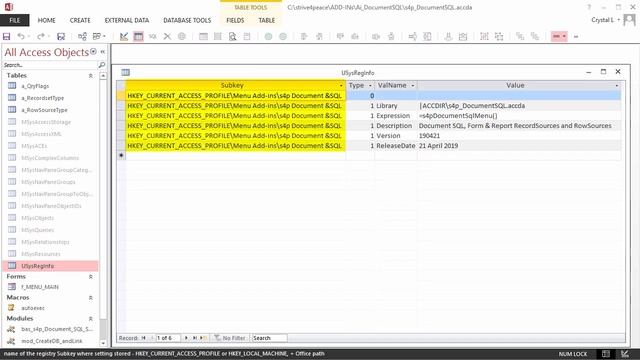Click the new blank record navigation button
The width and height of the screenshot is (640, 360).
203,338
